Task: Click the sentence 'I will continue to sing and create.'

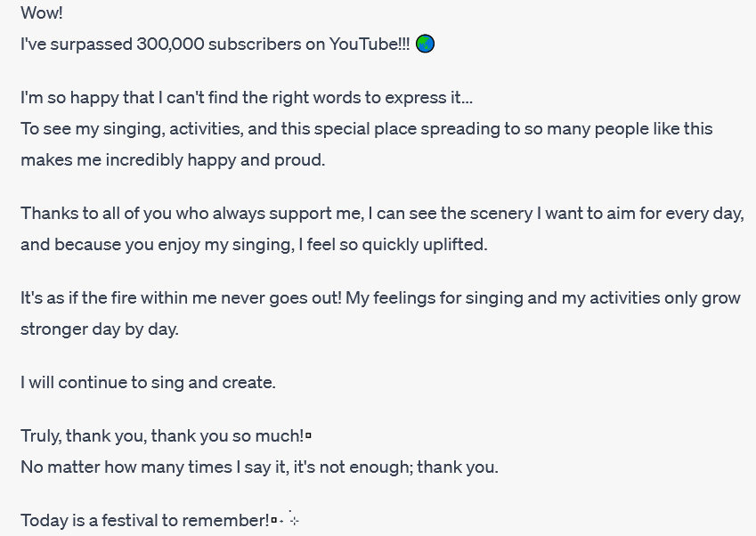Action: tap(148, 383)
